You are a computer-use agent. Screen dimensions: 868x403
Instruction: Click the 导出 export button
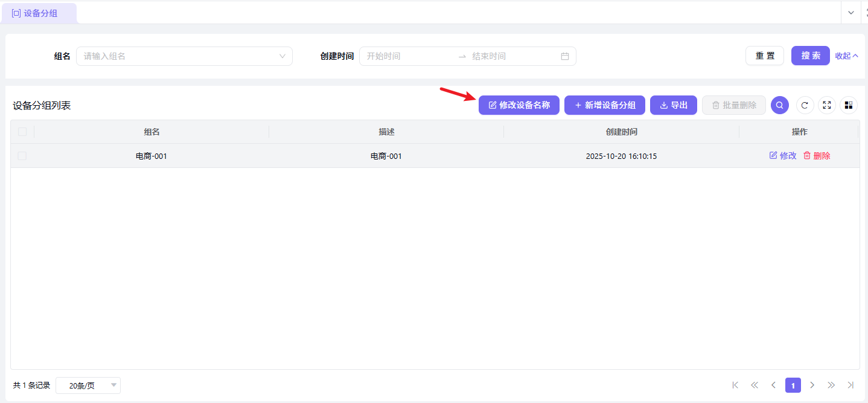click(674, 105)
